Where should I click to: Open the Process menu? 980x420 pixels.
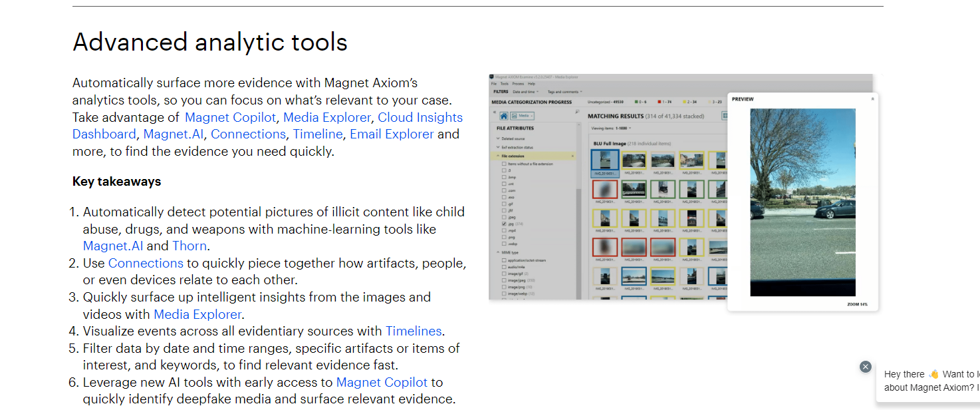(x=518, y=84)
